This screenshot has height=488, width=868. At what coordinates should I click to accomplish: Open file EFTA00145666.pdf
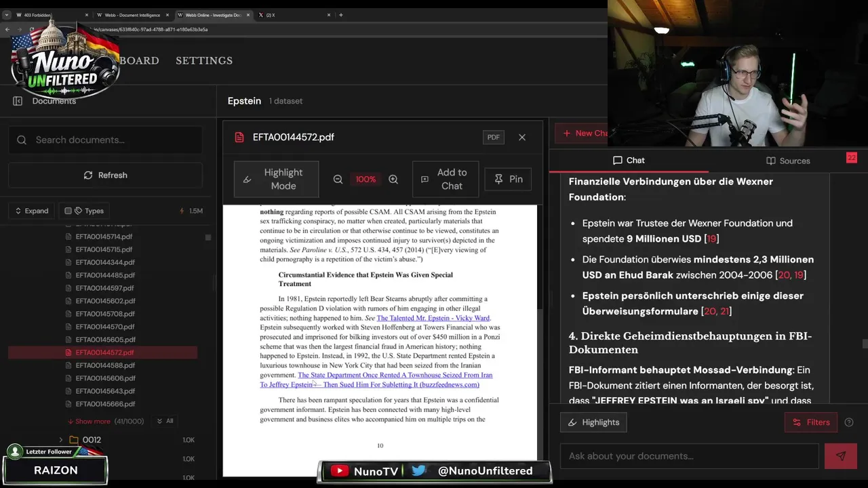[105, 404]
